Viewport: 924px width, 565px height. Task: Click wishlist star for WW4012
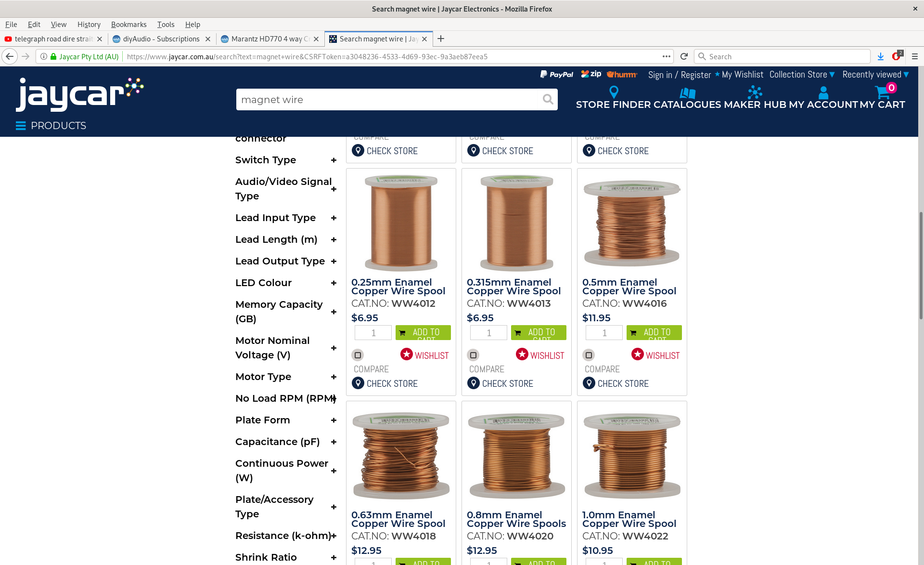[x=407, y=355]
